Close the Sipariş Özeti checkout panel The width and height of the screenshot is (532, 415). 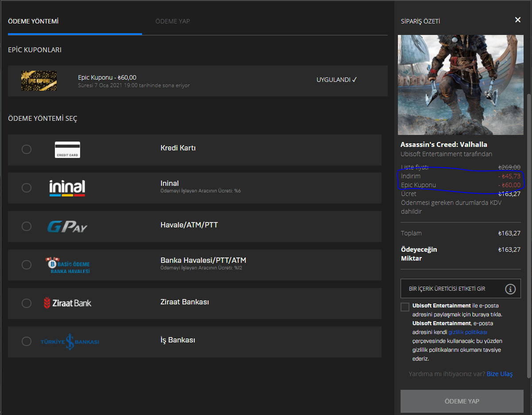518,20
